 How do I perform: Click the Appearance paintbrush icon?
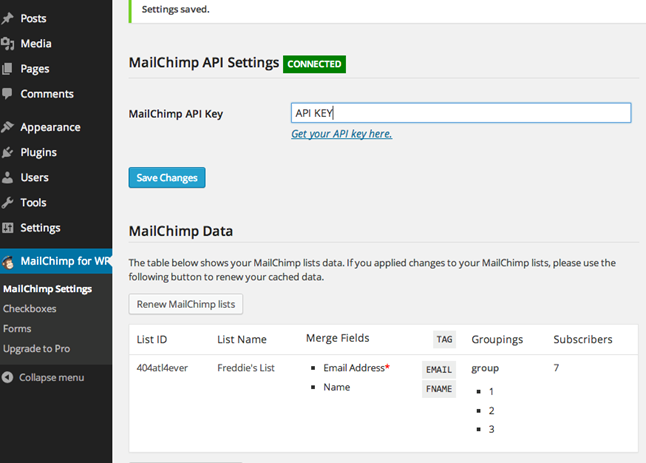pyautogui.click(x=7, y=127)
